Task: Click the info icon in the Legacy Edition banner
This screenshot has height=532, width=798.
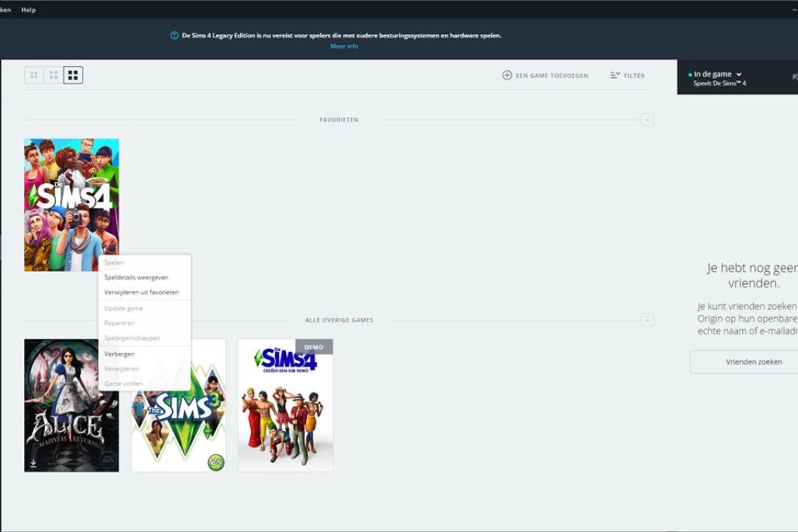Action: tap(174, 36)
